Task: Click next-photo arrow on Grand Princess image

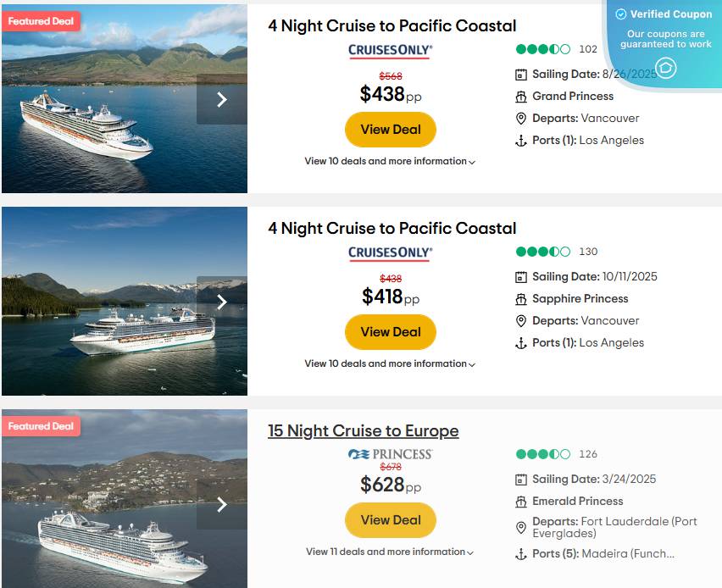Action: [222, 99]
